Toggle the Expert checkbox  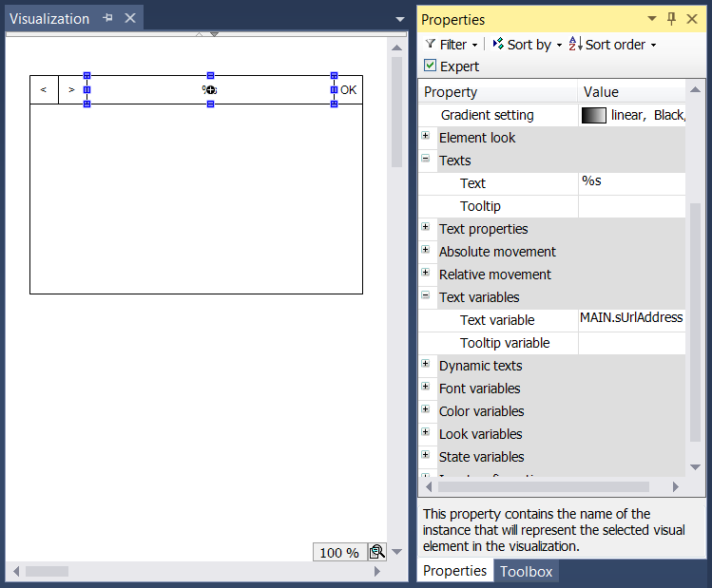[430, 66]
